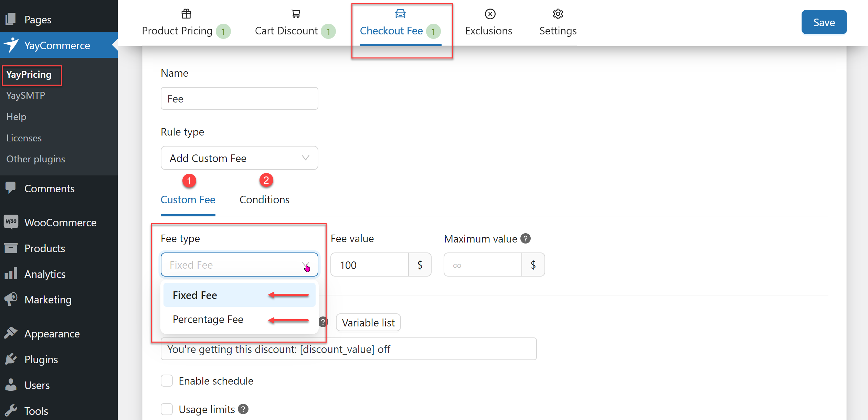Screen dimensions: 868x420
Task: Open YaySMTP in the sidebar
Action: (x=25, y=95)
